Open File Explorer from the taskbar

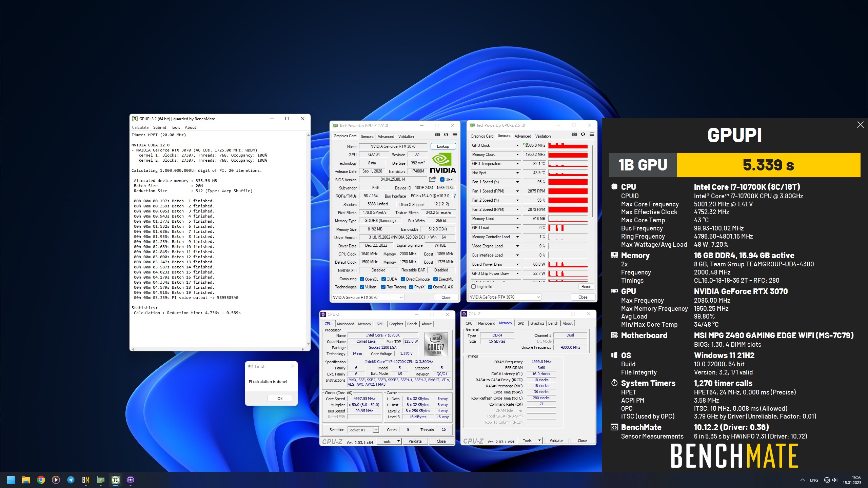[x=26, y=480]
